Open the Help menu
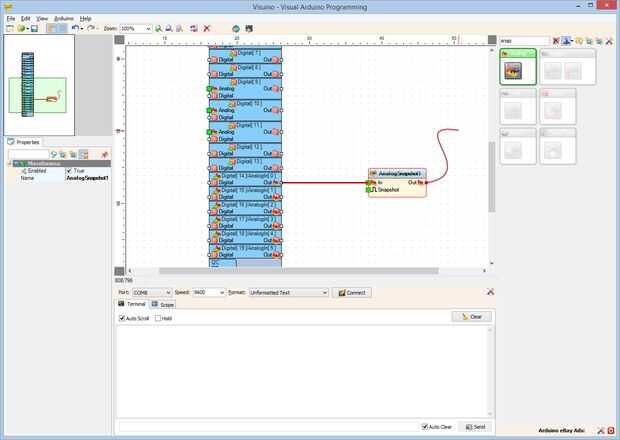620x440 pixels. coord(85,19)
